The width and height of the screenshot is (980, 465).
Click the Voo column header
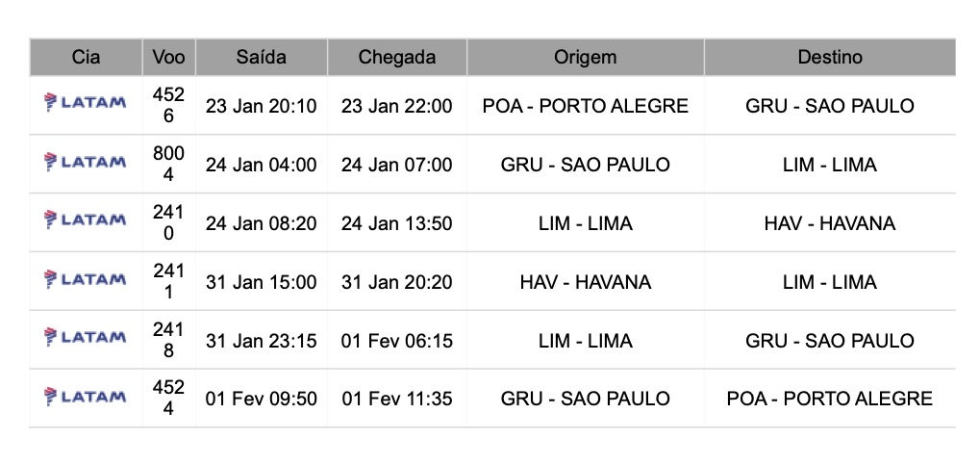[168, 57]
